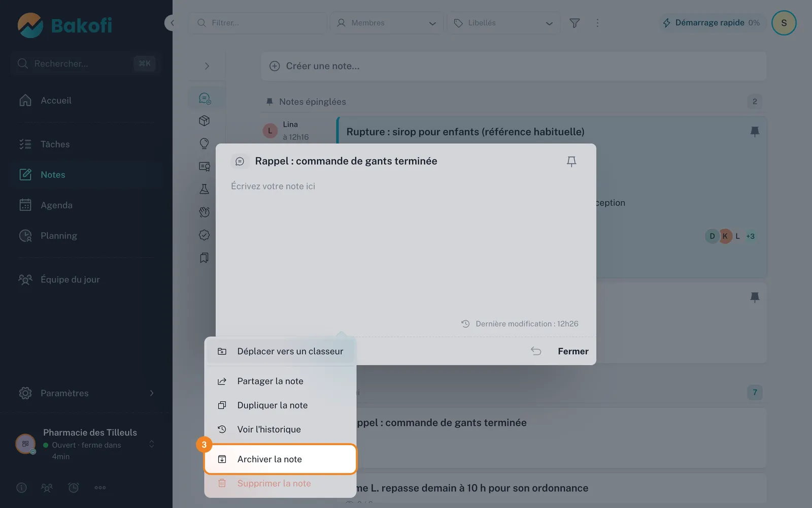Click the note type chat bubble icon
Screen dimensions: 812x508
[240, 162]
